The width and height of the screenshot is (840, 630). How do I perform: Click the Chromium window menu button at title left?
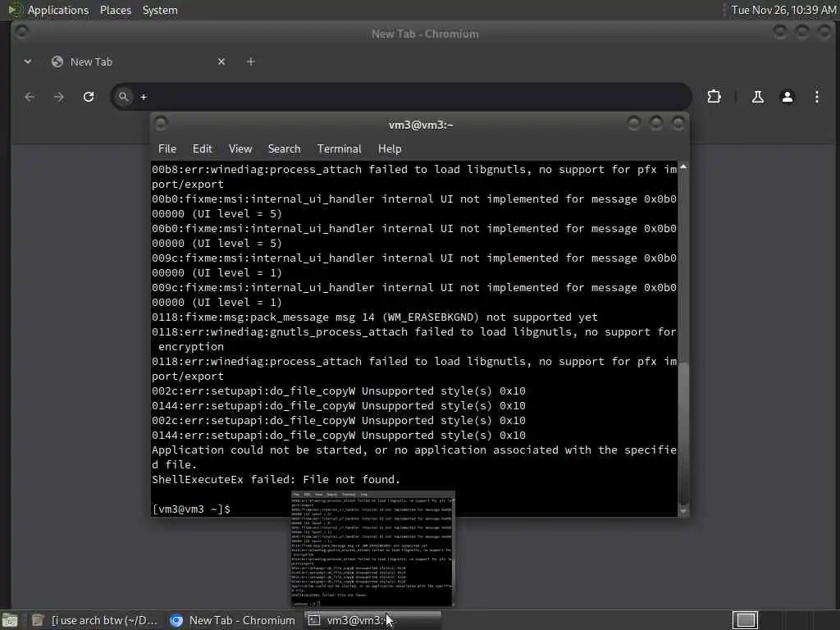(x=21, y=32)
